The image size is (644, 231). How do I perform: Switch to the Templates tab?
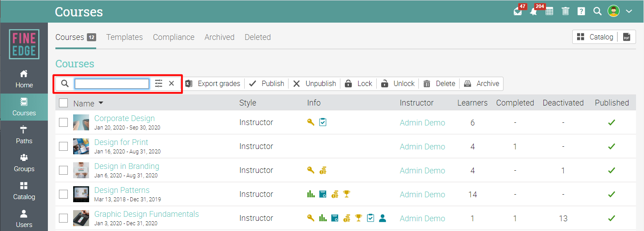(x=125, y=37)
